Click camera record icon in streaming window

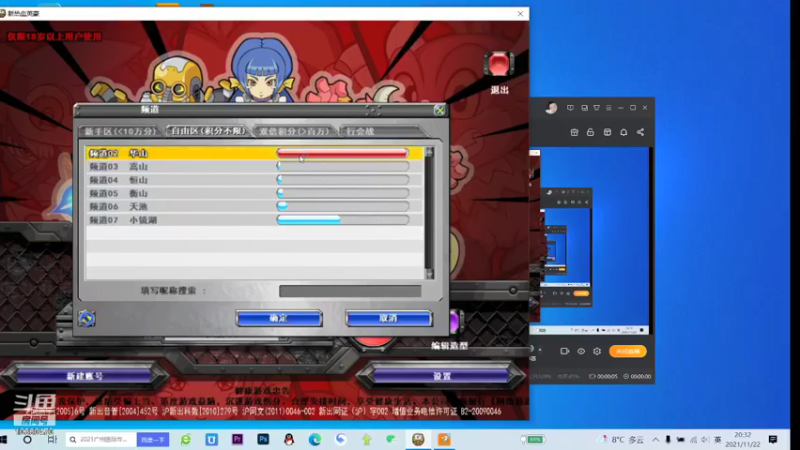(x=564, y=351)
